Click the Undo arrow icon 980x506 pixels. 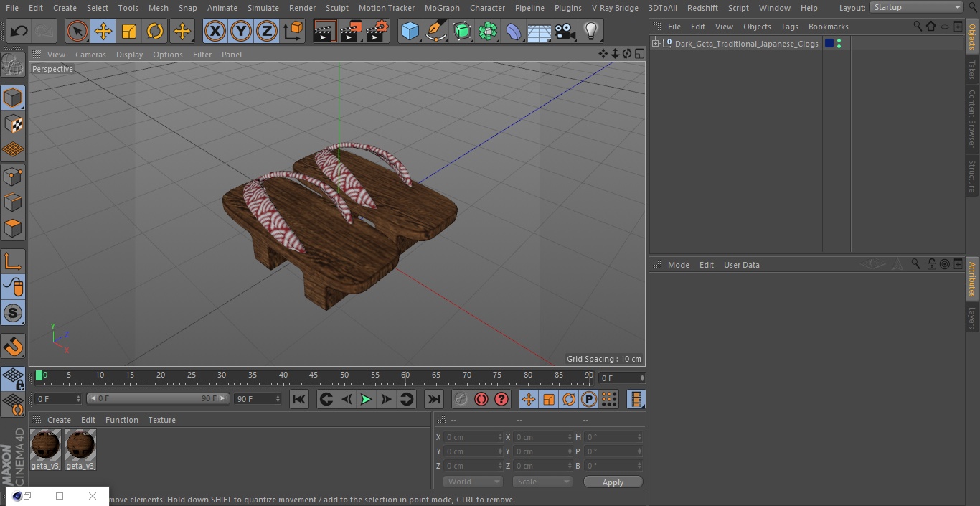[19, 31]
